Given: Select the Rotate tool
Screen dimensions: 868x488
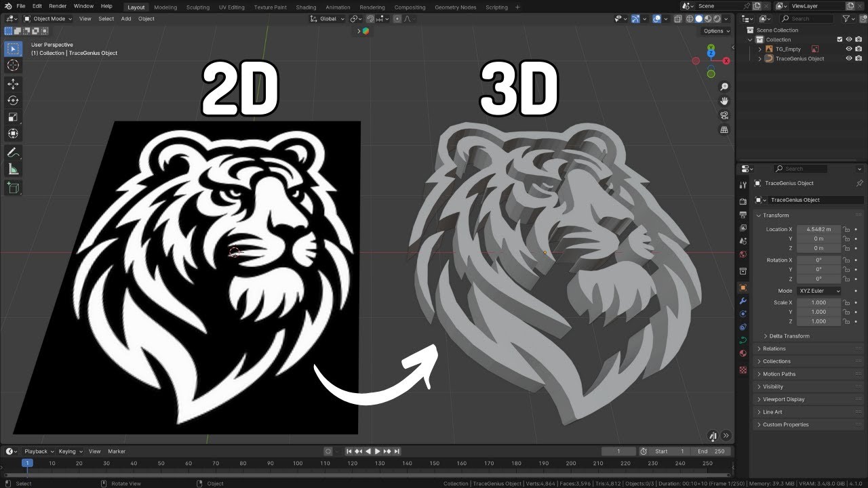Looking at the screenshot, I should pyautogui.click(x=13, y=100).
